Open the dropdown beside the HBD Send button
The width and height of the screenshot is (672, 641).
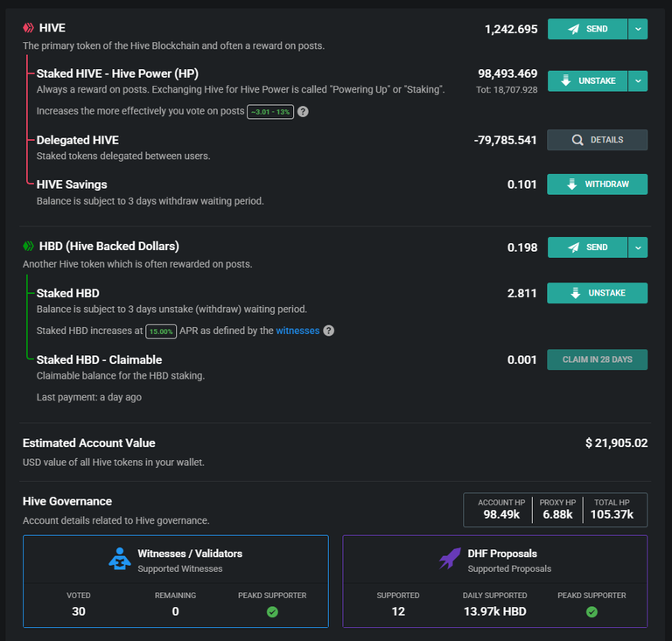(638, 247)
